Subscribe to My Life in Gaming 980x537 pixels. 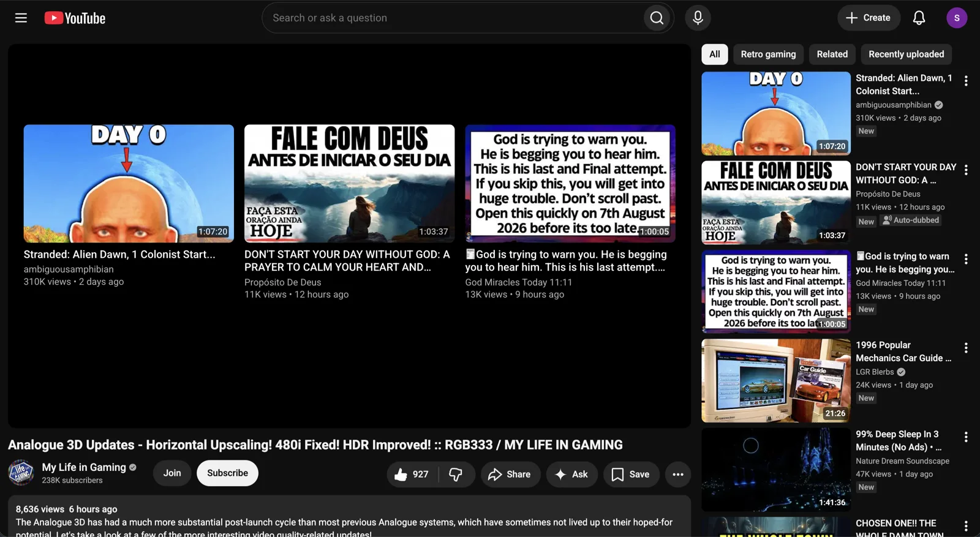[x=227, y=473]
